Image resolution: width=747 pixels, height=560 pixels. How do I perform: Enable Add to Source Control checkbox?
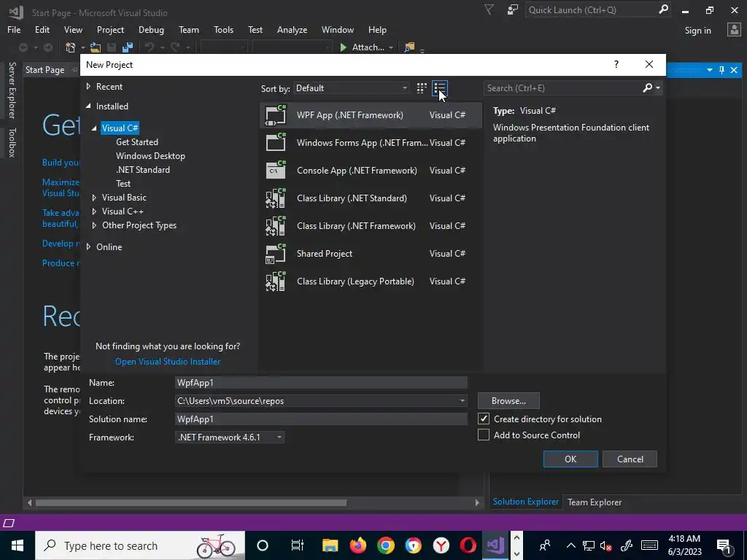tap(484, 435)
